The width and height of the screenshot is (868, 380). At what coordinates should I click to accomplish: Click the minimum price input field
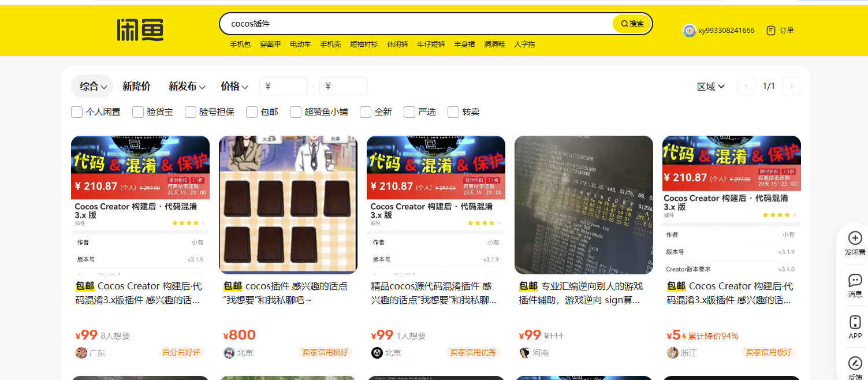[284, 86]
